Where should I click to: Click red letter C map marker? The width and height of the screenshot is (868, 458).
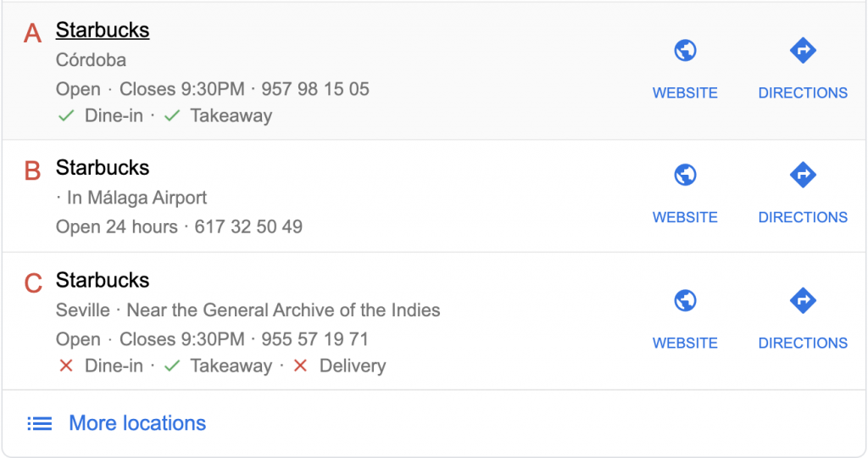33,284
